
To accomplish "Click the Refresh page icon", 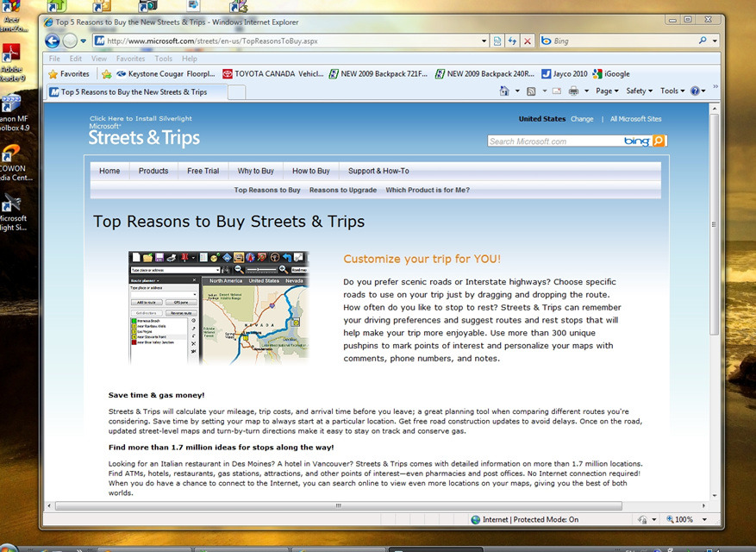I will pos(513,41).
